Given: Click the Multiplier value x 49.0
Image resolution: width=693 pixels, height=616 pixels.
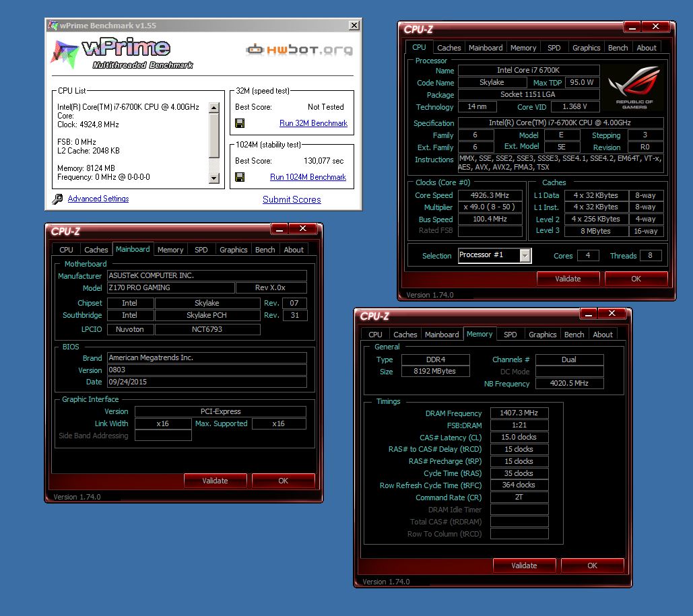Looking at the screenshot, I should (x=490, y=207).
